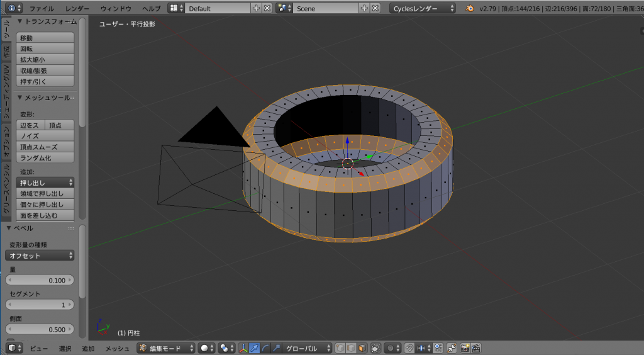Open the メッシュ menu in 3D view header

coord(117,348)
